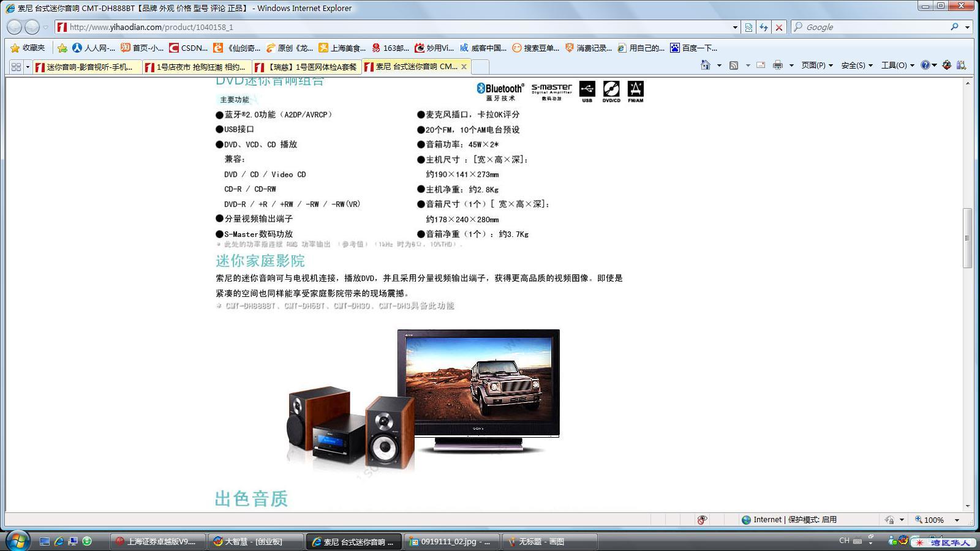Click the 迷你家庭影院 section heading
Viewport: 980px width, 551px height.
[260, 261]
